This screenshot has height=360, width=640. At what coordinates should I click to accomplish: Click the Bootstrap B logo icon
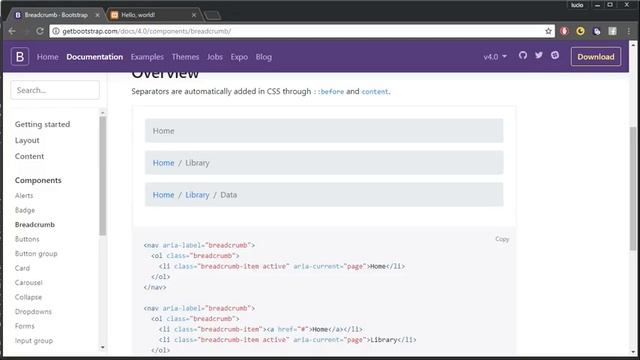(x=20, y=56)
